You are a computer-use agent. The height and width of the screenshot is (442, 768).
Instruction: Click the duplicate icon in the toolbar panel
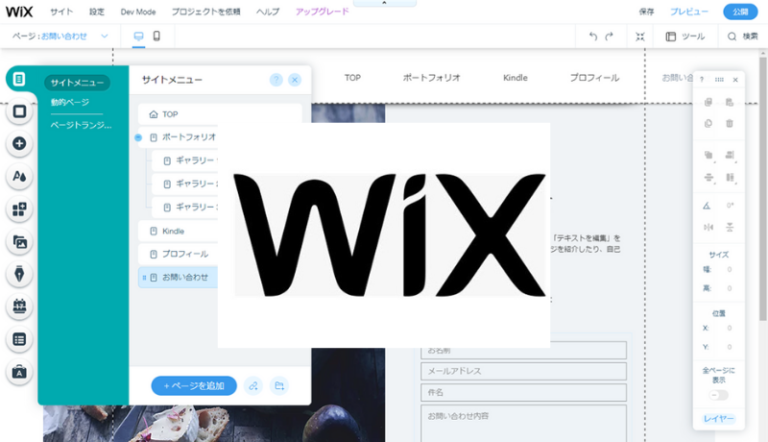[708, 123]
